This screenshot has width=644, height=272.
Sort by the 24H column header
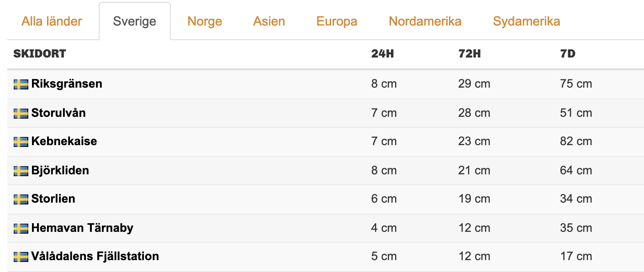(x=383, y=53)
